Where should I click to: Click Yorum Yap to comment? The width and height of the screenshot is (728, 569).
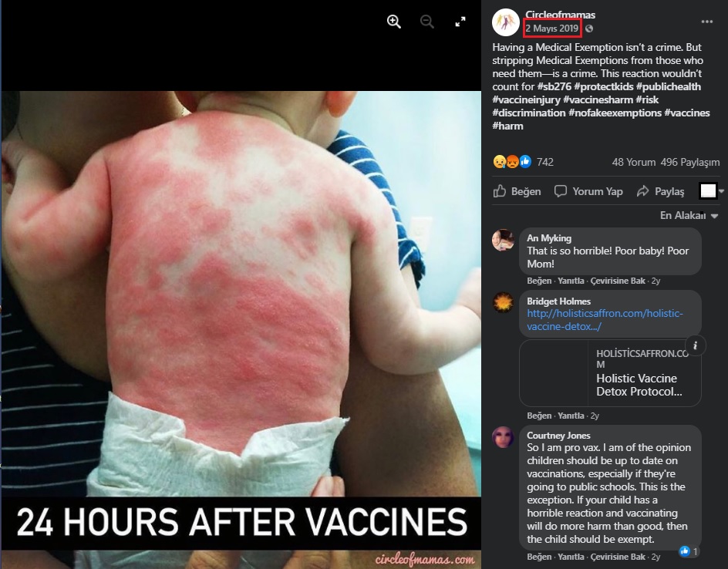coord(588,191)
